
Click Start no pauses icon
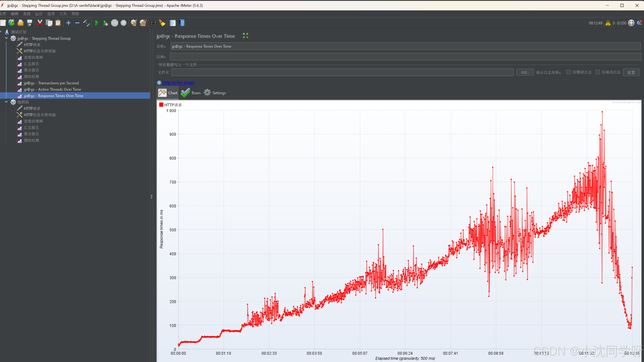(x=105, y=23)
